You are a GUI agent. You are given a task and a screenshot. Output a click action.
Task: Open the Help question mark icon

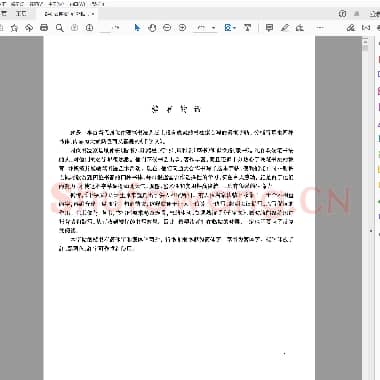pyautogui.click(x=342, y=14)
